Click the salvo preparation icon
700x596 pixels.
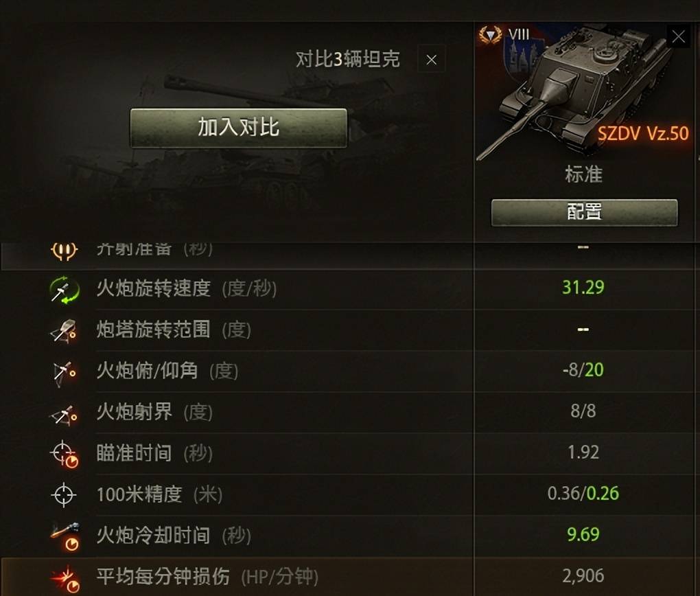[x=65, y=250]
